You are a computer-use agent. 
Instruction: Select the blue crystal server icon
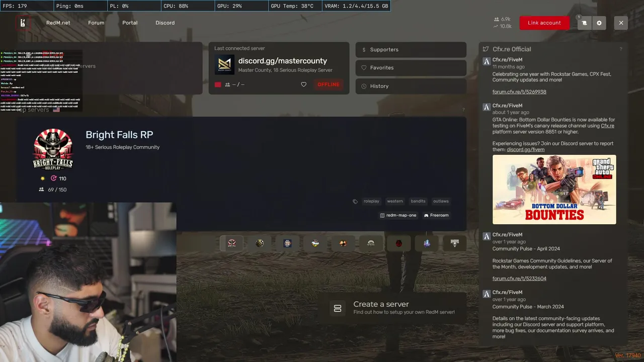[x=427, y=243]
